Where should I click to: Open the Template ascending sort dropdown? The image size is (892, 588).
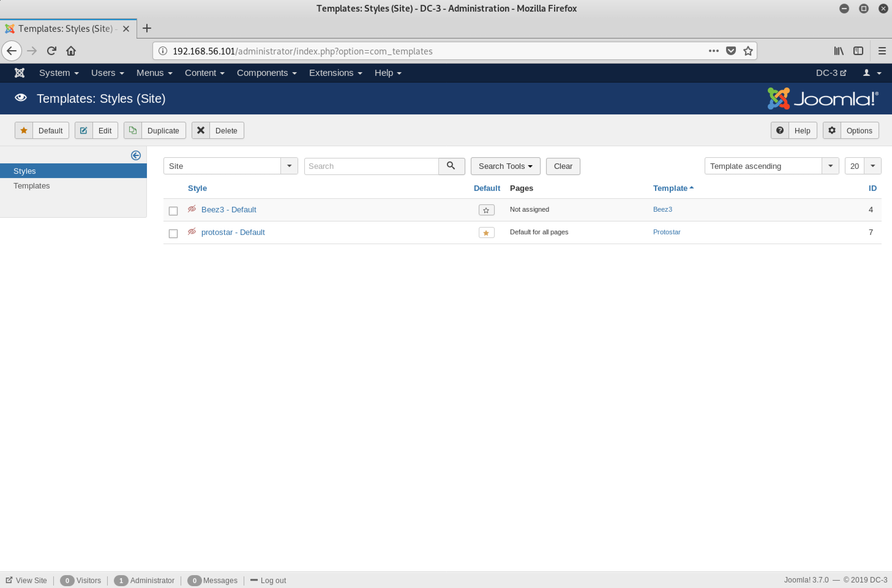[x=772, y=166]
